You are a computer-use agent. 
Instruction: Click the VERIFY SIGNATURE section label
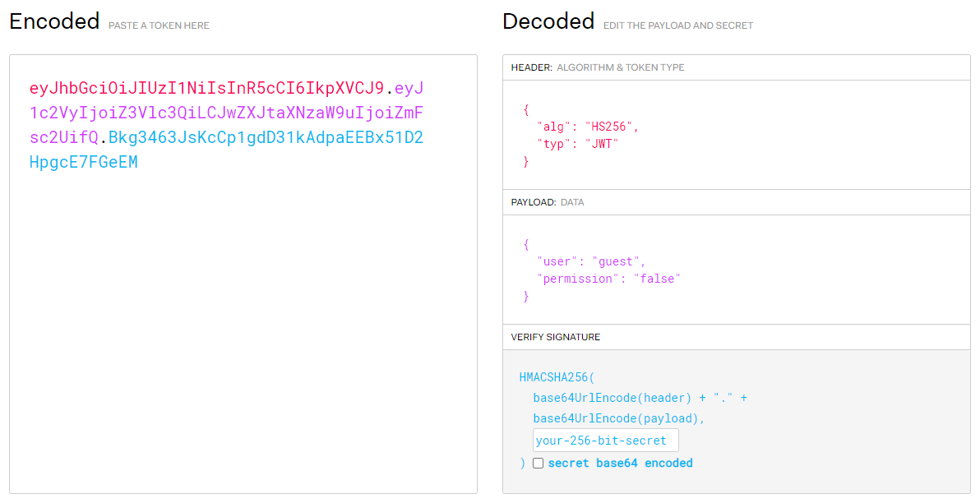(556, 337)
